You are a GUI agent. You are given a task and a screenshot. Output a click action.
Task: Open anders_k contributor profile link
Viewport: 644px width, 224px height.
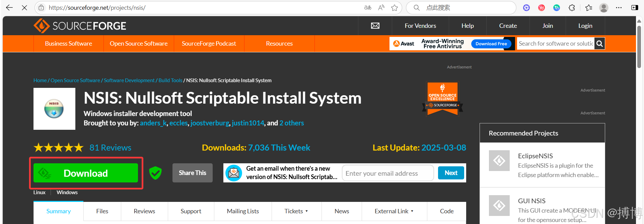point(153,123)
